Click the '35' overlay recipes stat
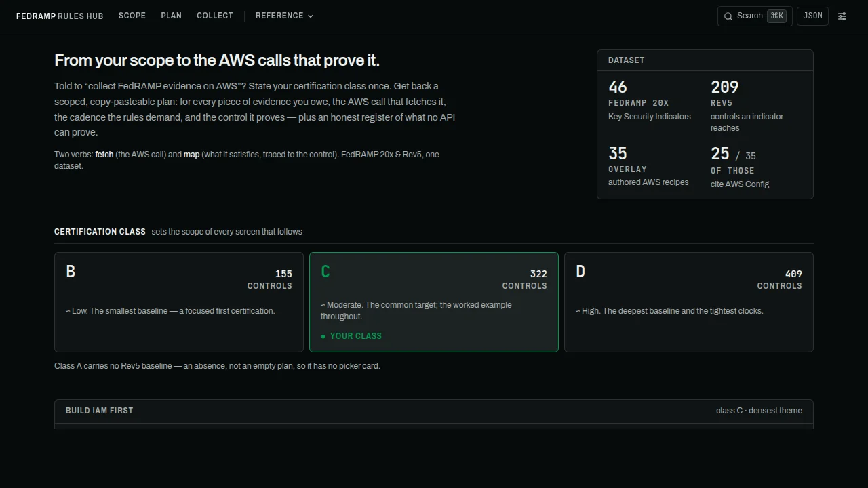This screenshot has height=488, width=868. (x=650, y=166)
